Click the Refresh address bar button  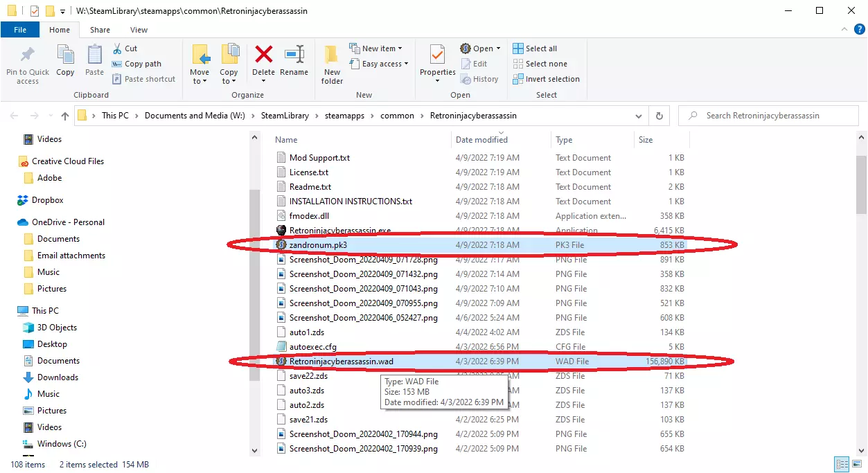pyautogui.click(x=659, y=116)
